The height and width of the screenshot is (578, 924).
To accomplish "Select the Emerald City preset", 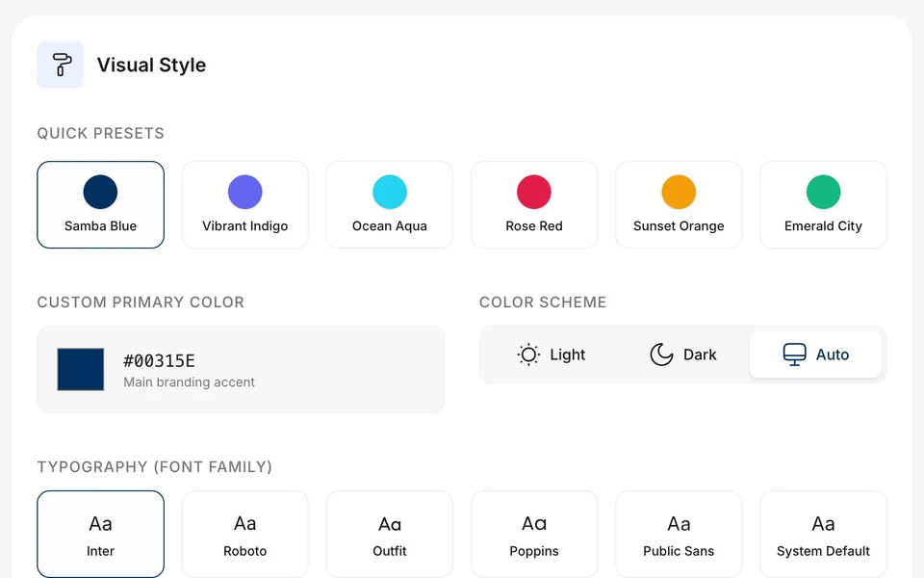I will pos(823,204).
